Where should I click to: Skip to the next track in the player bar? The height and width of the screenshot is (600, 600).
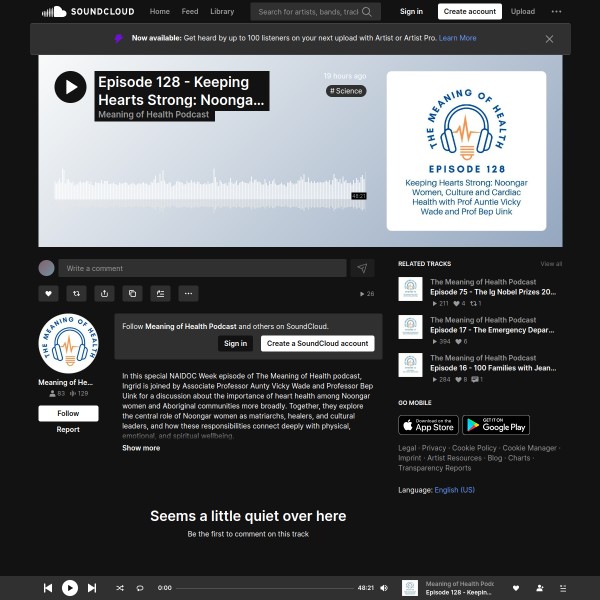pyautogui.click(x=92, y=588)
